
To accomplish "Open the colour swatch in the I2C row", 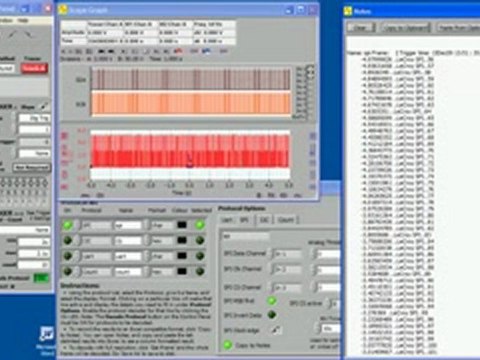I will (x=182, y=240).
